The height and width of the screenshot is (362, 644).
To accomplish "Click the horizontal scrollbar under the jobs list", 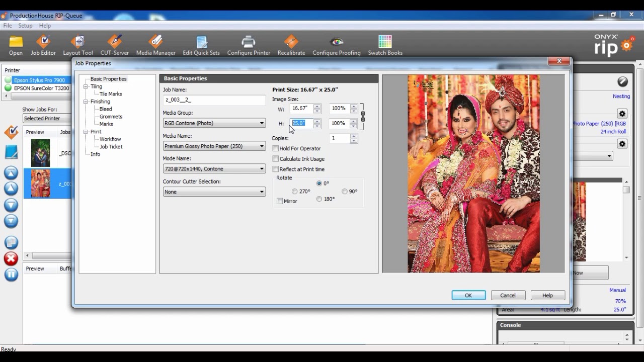I will (x=48, y=256).
